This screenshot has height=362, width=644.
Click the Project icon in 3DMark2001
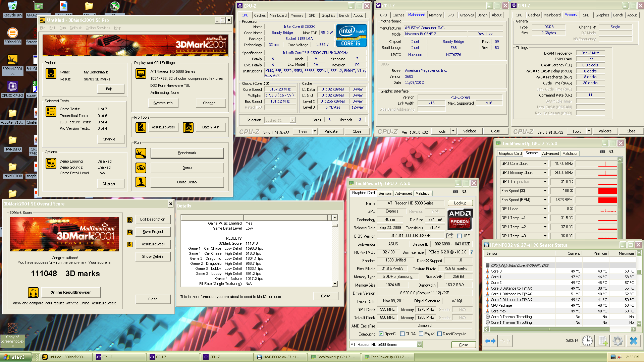tap(51, 73)
